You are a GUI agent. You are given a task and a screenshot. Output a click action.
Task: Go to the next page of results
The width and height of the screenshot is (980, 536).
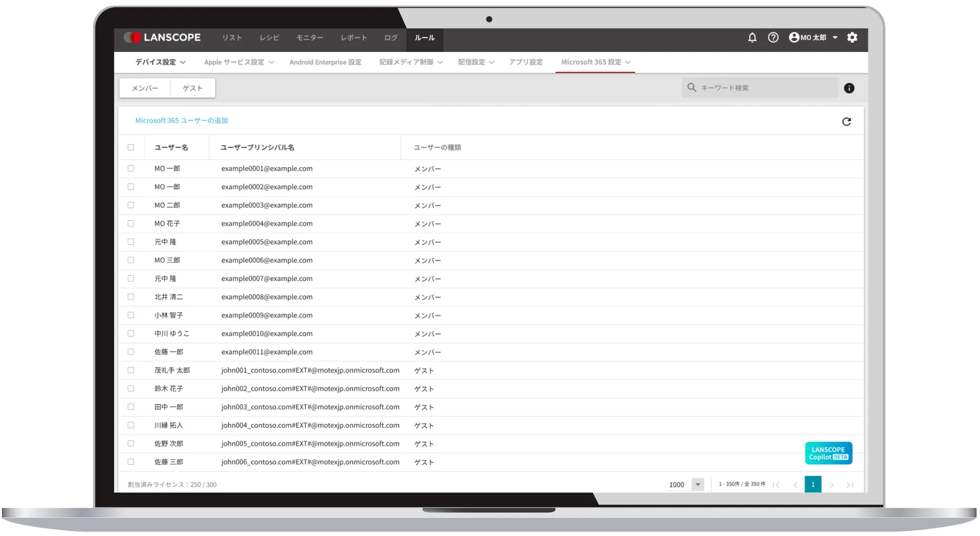point(832,484)
